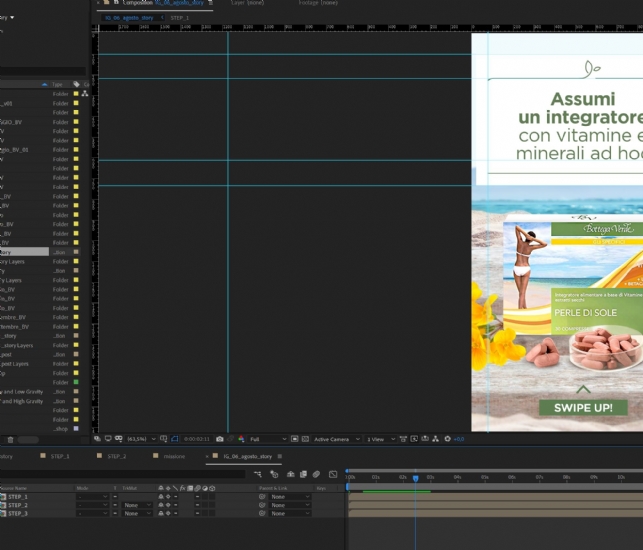Click the project flowchart icon near Type column
The width and height of the screenshot is (643, 550).
pos(85,94)
